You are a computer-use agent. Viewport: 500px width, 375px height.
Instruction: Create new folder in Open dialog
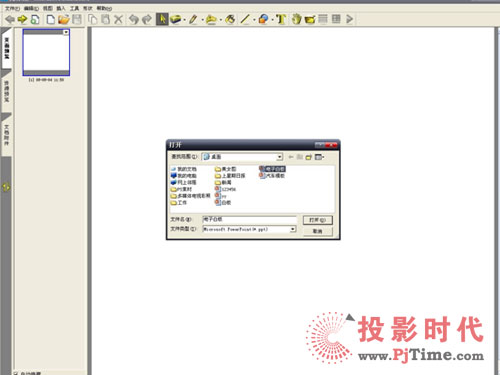tap(309, 157)
